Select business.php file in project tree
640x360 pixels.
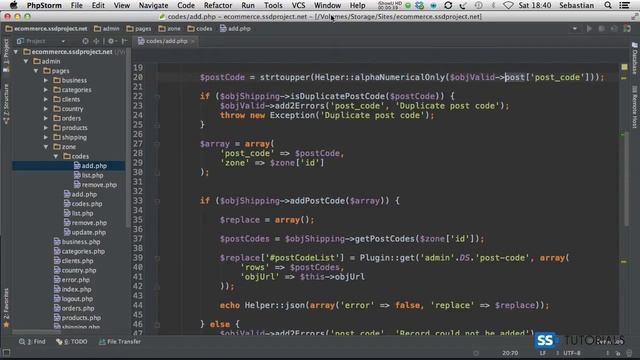pyautogui.click(x=77, y=242)
